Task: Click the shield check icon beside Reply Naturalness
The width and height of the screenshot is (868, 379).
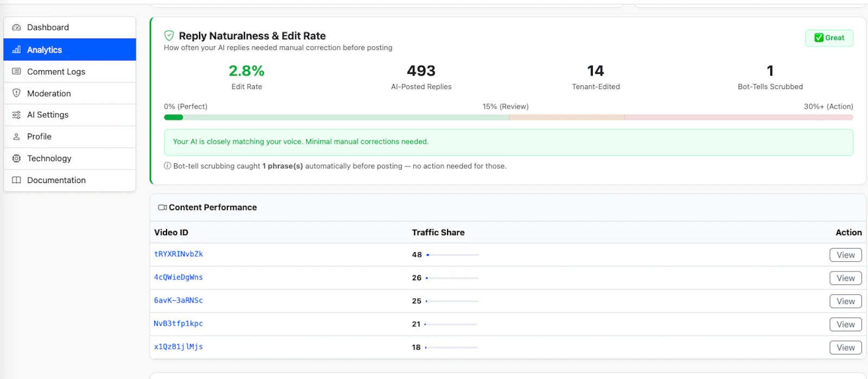Action: click(x=169, y=36)
